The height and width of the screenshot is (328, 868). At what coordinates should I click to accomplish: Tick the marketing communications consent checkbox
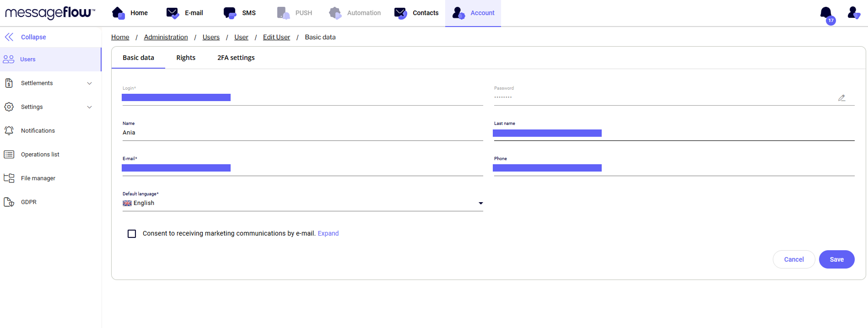click(x=132, y=234)
